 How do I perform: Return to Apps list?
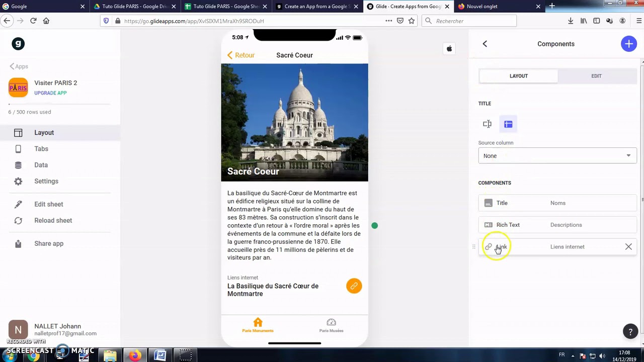pos(19,66)
